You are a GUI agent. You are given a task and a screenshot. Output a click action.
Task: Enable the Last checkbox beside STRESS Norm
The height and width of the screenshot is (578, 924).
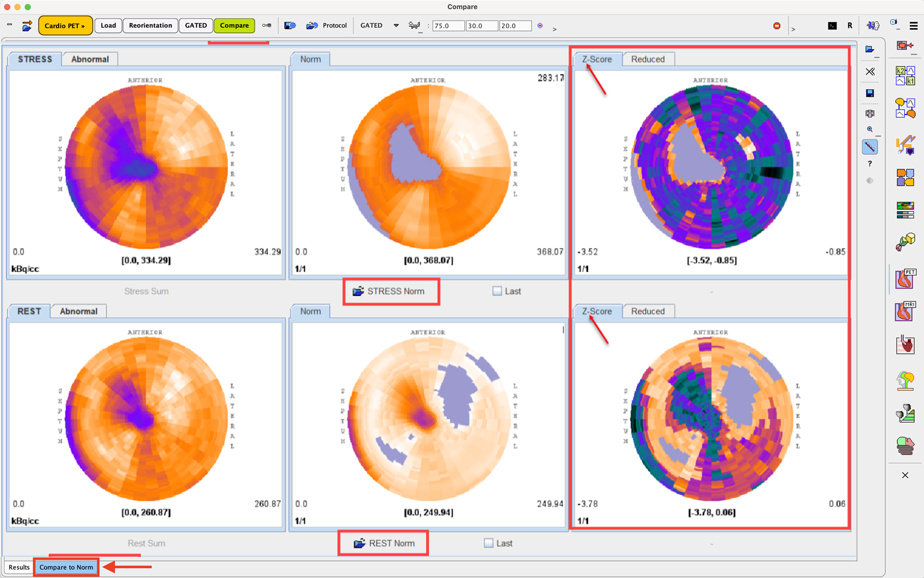coord(497,291)
